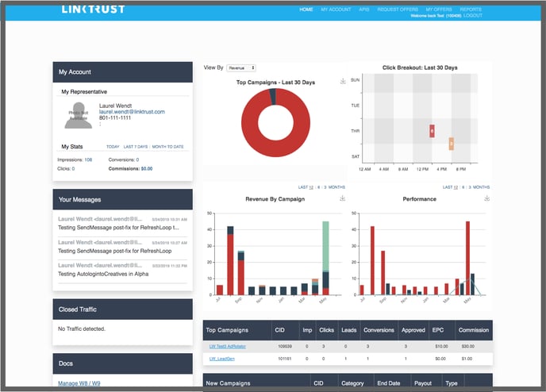Click the red cell in Click Breakout heatmap

pos(432,131)
